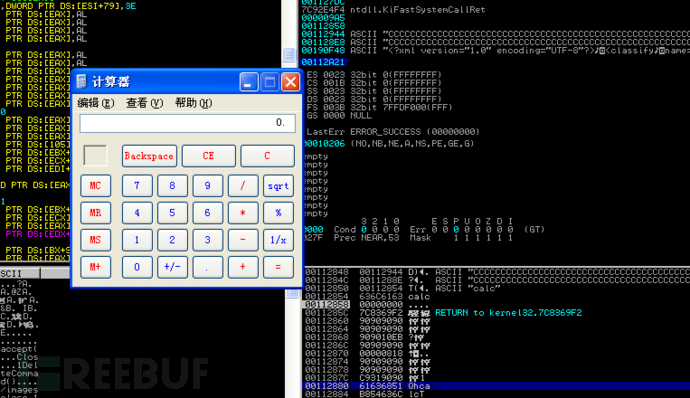Click 'RETURN to kernel32.7C8369F2' stack entry

[x=508, y=313]
